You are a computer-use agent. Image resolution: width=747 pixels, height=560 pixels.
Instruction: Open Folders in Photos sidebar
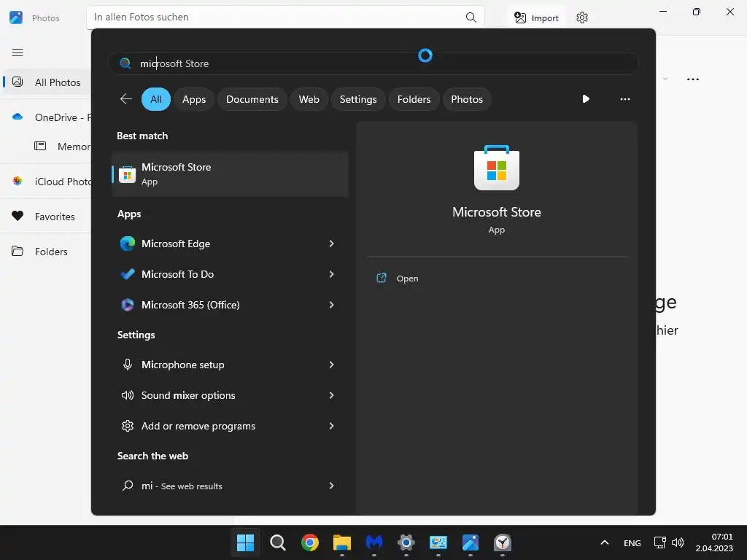(46, 252)
